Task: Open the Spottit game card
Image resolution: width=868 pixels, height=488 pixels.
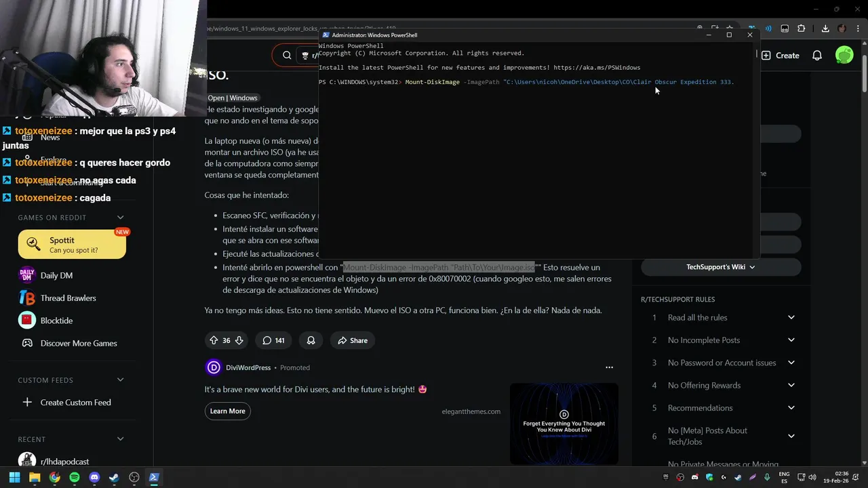Action: pyautogui.click(x=72, y=245)
